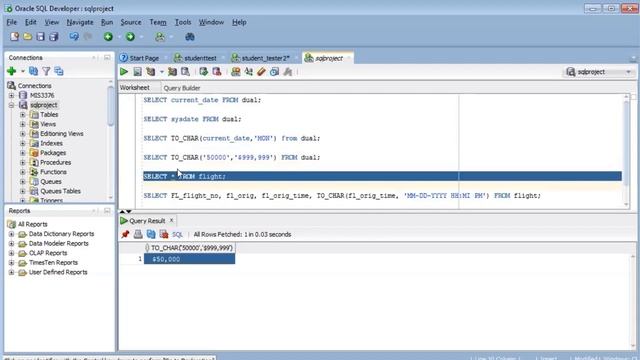Click the filter funnel icon in Connections
Image resolution: width=640 pixels, height=360 pixels.
click(x=46, y=71)
